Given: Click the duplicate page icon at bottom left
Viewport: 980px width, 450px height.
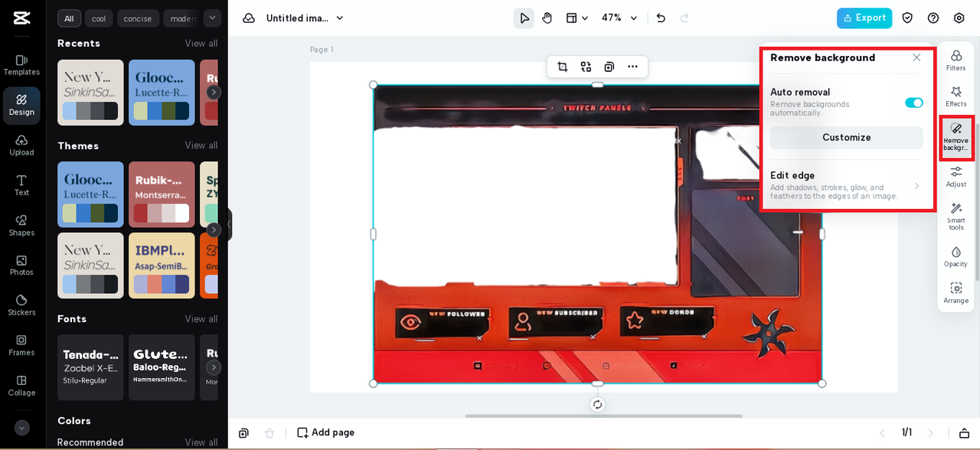Looking at the screenshot, I should (x=243, y=433).
